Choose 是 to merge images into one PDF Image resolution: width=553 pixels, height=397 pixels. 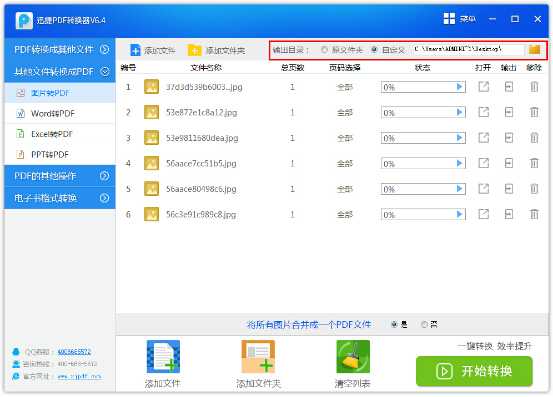(x=394, y=324)
